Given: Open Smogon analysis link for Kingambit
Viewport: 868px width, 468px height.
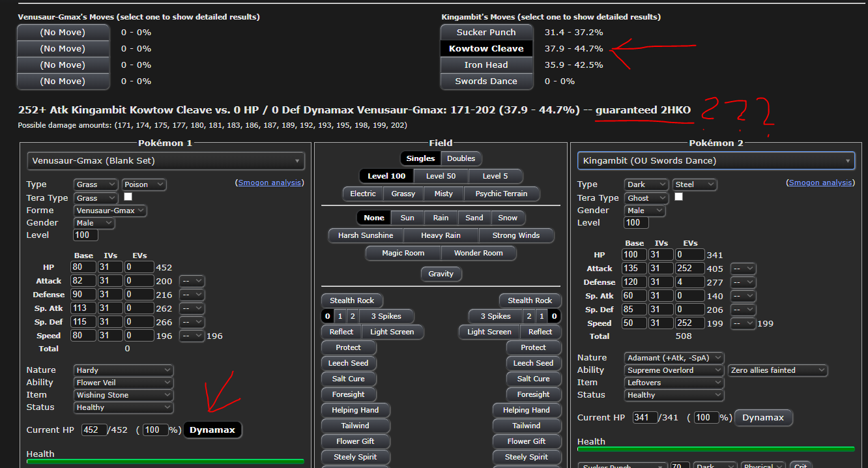Looking at the screenshot, I should [x=820, y=183].
